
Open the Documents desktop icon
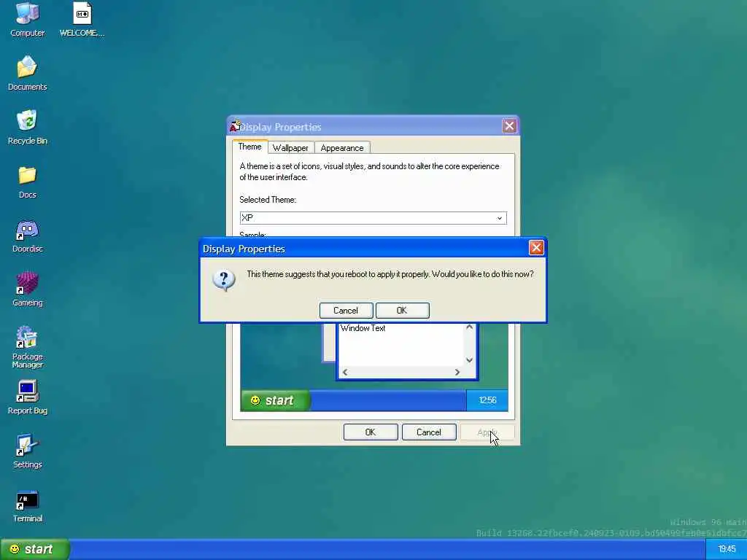coord(27,73)
